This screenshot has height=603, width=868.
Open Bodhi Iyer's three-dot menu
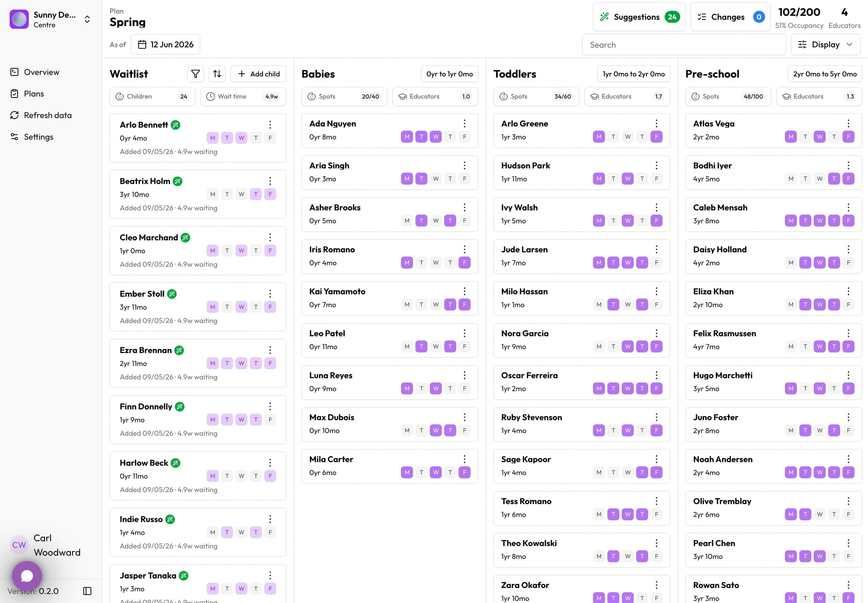pyautogui.click(x=848, y=165)
